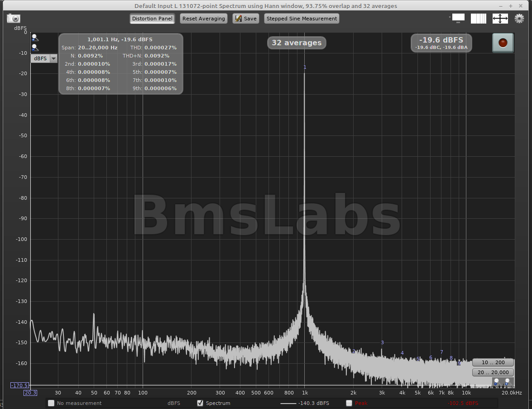
Task: Click the horizontal zoom-out magnifier at graph bottom-right
Action: (x=496, y=382)
